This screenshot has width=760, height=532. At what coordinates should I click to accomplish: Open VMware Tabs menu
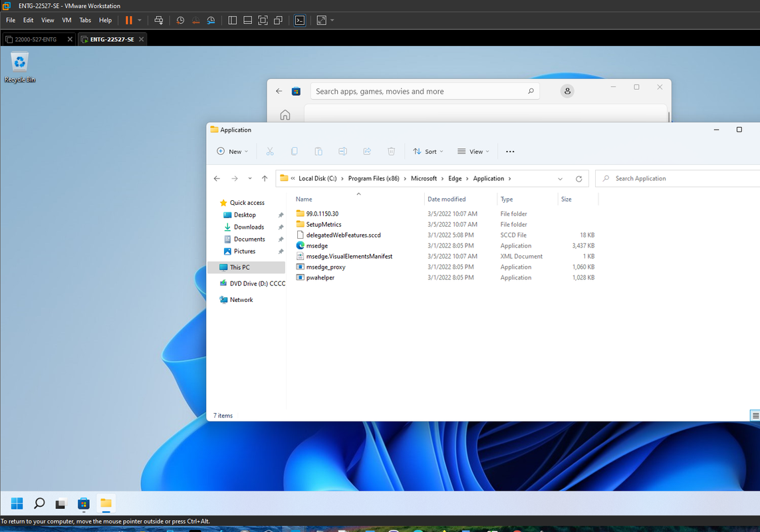pyautogui.click(x=85, y=21)
